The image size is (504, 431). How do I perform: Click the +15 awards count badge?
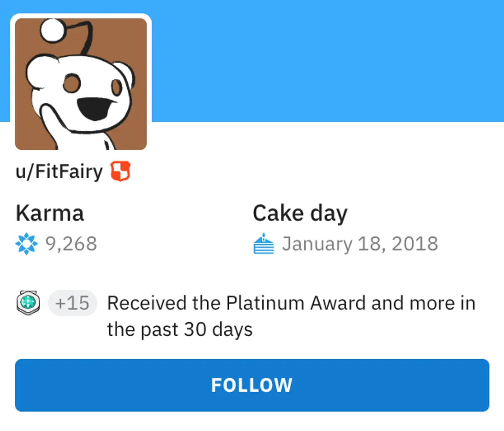73,303
